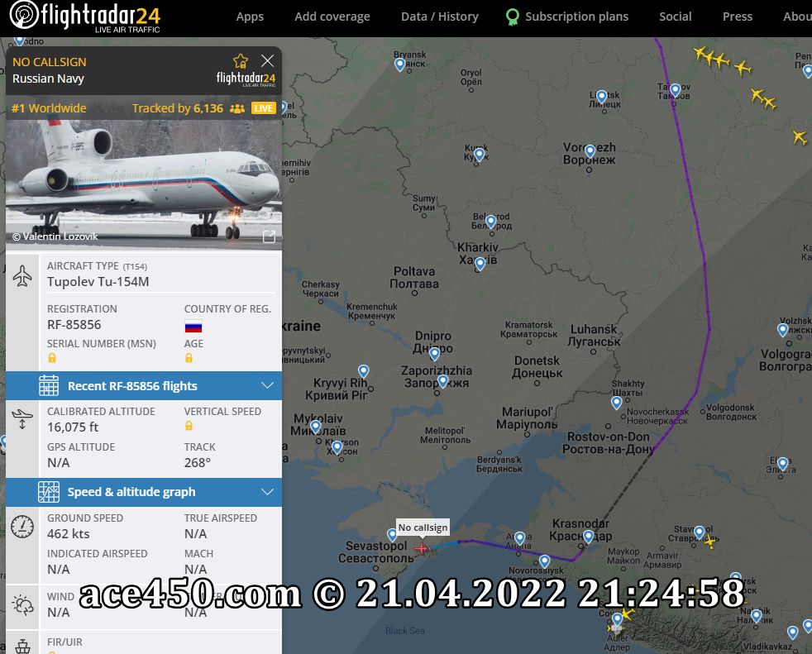The height and width of the screenshot is (654, 812).
Task: Click the Tu-154M aircraft photo thumbnail
Action: (x=144, y=185)
